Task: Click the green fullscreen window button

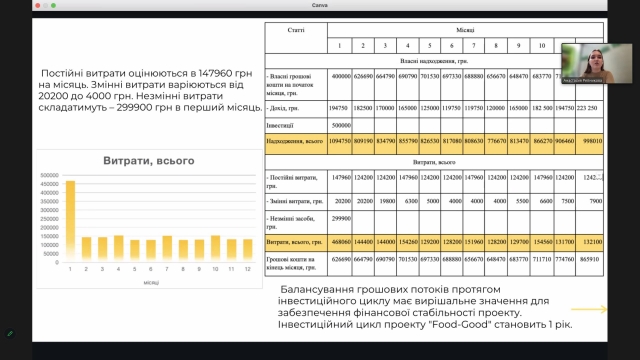Action: click(x=53, y=5)
